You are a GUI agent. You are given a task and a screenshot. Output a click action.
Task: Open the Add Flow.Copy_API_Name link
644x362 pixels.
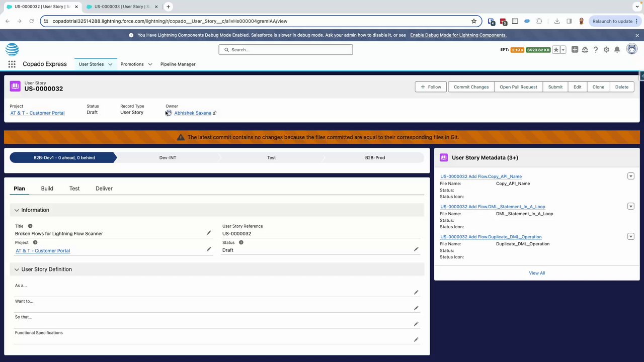(x=481, y=176)
